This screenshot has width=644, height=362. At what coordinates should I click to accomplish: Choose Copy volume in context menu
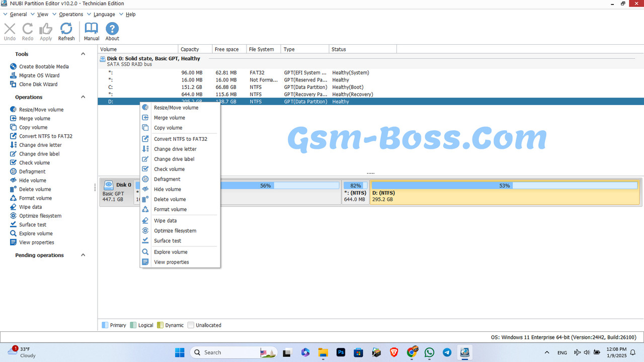pyautogui.click(x=180, y=128)
